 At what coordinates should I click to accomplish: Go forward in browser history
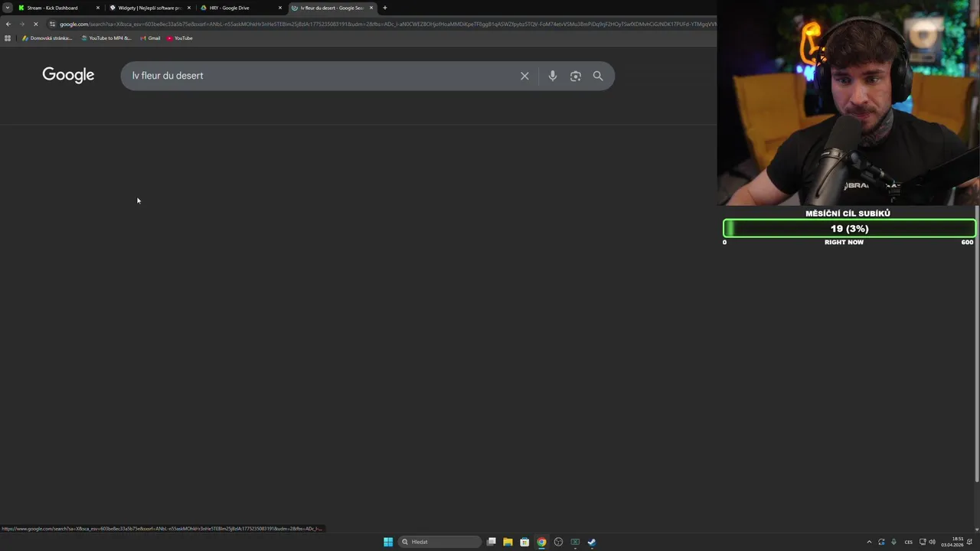(21, 24)
